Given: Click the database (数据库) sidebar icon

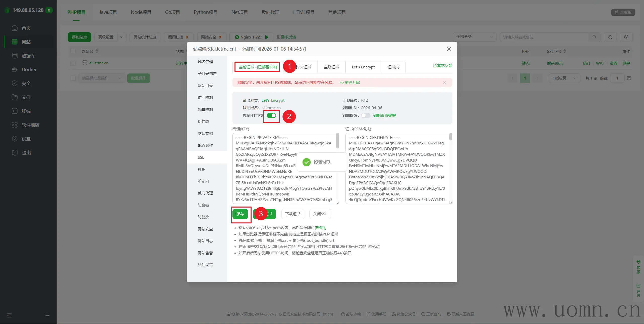Looking at the screenshot, I should [15, 56].
